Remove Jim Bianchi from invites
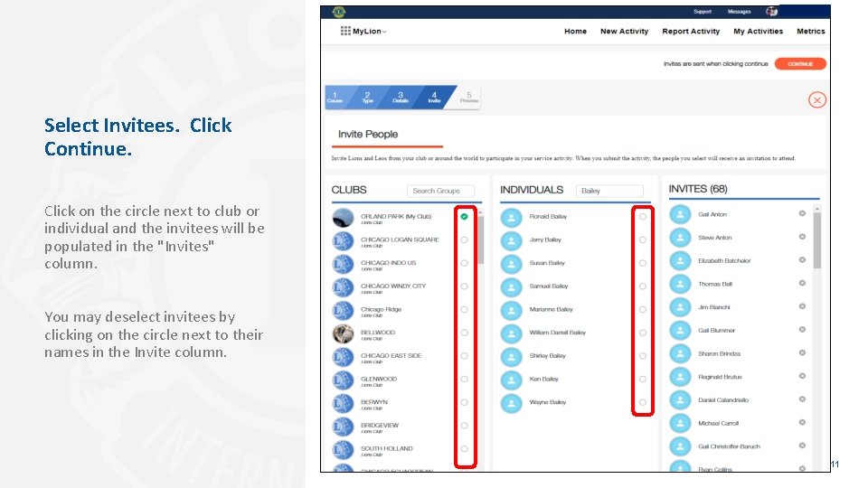 [802, 306]
